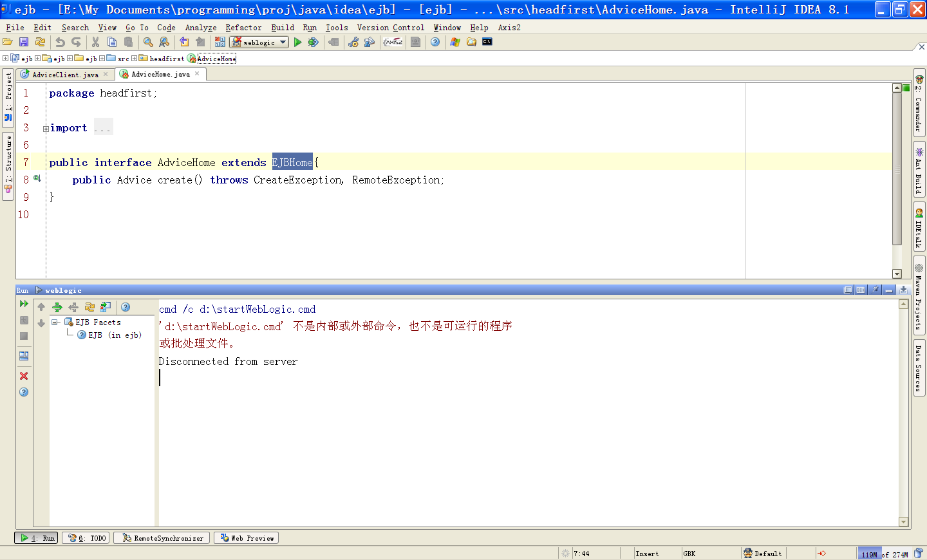Click the deploy icon in Run panel toolbar
Viewport: 927px width, 560px height.
click(106, 307)
